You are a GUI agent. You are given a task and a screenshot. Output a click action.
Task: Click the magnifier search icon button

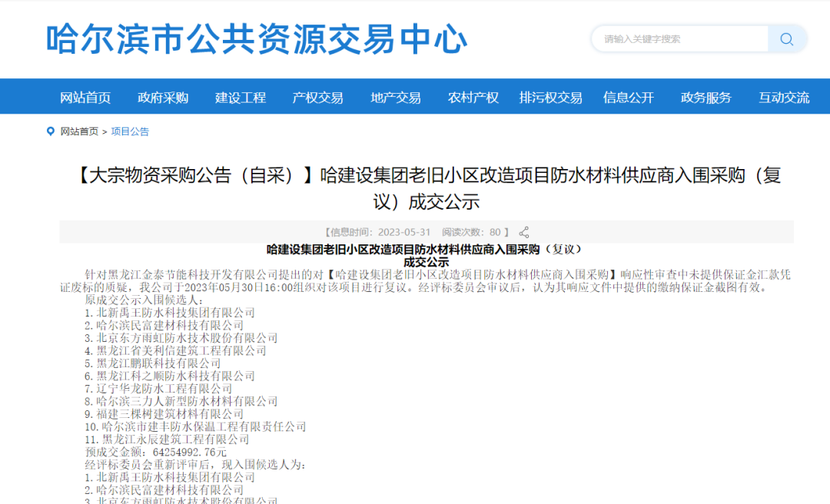tap(787, 39)
